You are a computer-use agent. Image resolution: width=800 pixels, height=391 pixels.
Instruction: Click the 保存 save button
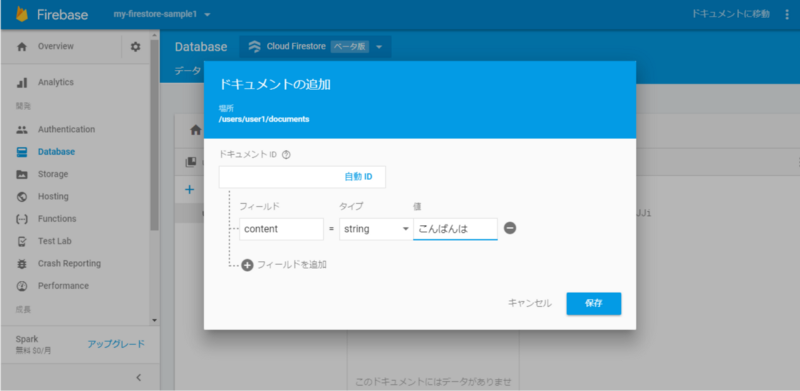593,304
